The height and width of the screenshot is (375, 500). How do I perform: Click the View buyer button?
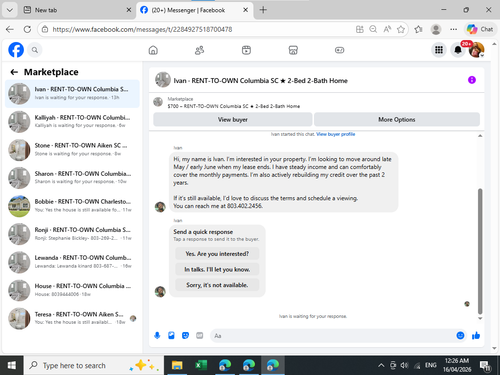233,119
